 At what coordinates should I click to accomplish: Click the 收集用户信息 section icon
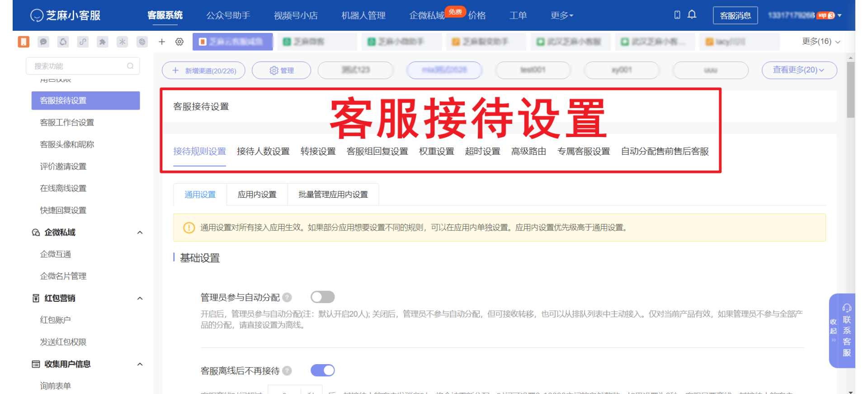[x=36, y=364]
